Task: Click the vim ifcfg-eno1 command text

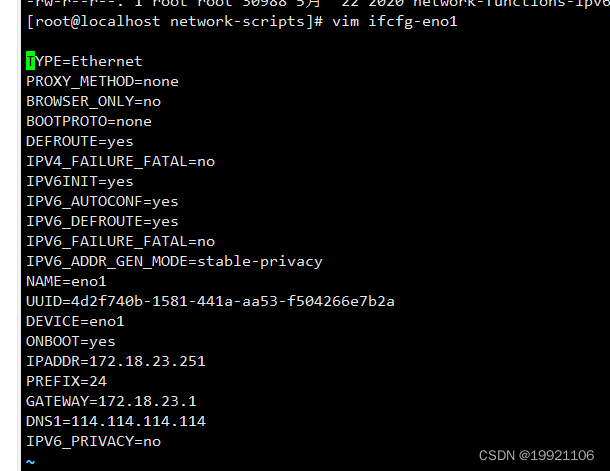Action: click(394, 21)
